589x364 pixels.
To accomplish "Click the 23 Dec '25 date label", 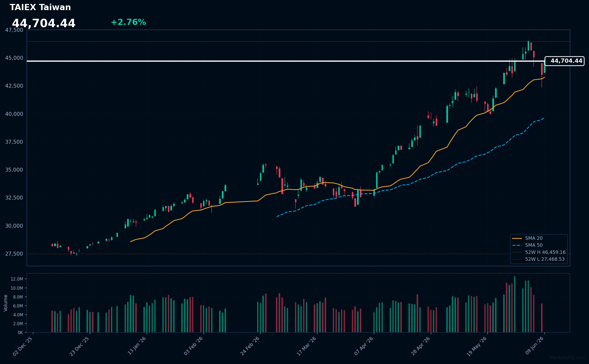I will point(79,346).
